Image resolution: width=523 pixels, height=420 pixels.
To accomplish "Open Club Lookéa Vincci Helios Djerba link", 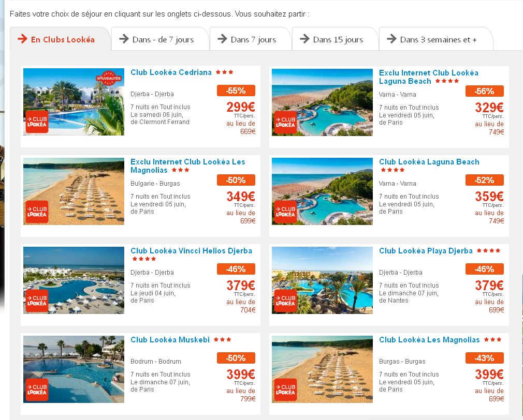I will [x=191, y=251].
